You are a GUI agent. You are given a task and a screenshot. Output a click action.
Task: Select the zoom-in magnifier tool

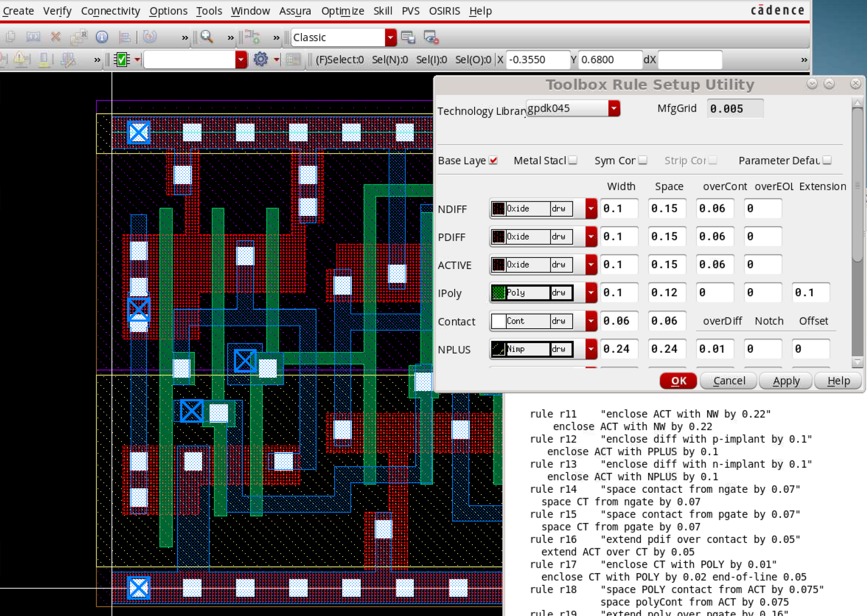206,37
